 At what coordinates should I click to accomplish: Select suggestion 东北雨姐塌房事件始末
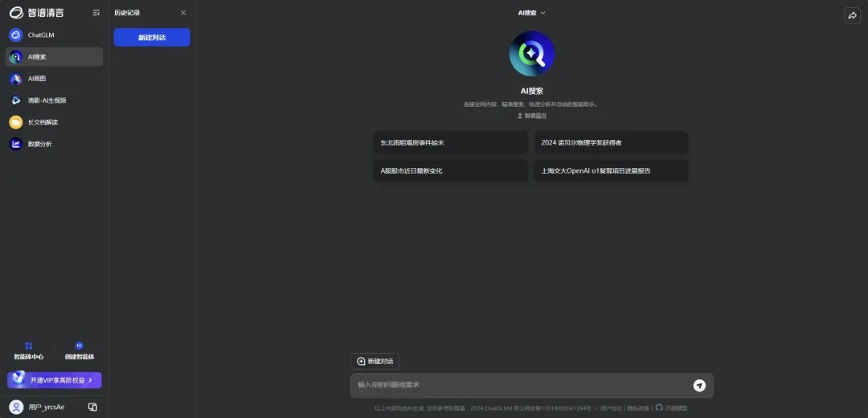451,143
